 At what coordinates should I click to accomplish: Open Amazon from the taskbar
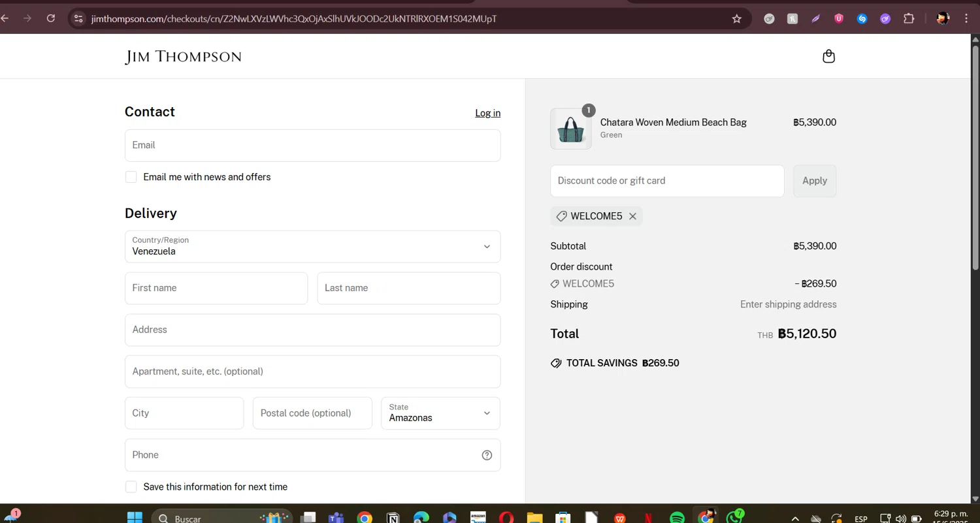[478, 518]
